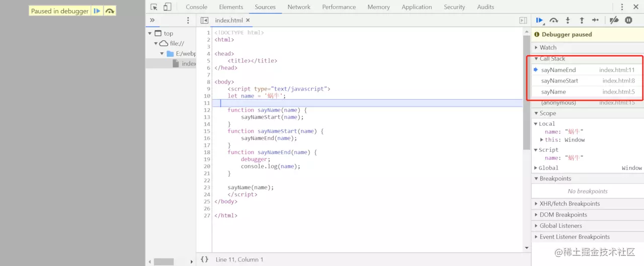This screenshot has height=266, width=644.
Task: Hide the navigator sidebar
Action: (204, 20)
